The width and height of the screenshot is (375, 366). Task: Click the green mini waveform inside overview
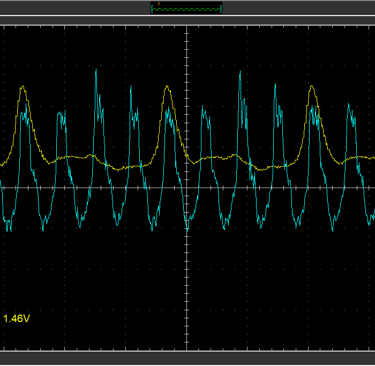[186, 10]
